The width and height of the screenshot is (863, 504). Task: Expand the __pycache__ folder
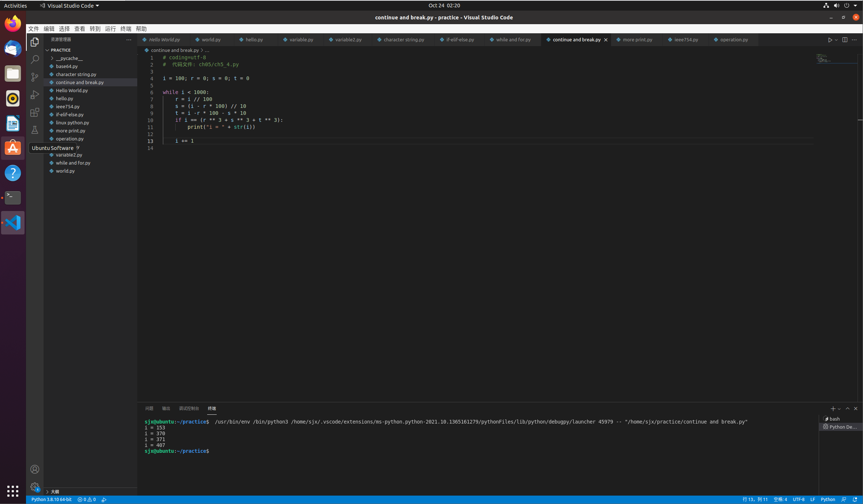[x=69, y=58]
